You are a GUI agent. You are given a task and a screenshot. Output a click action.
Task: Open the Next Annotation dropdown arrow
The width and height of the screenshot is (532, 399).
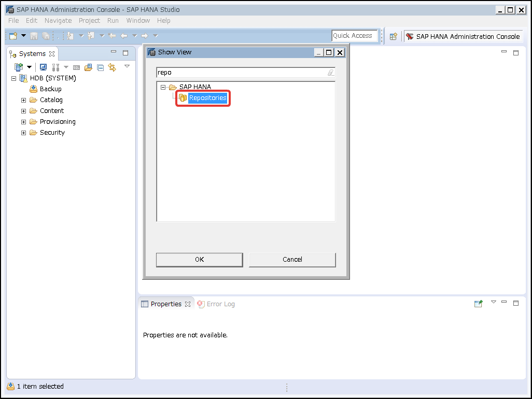[x=81, y=36]
